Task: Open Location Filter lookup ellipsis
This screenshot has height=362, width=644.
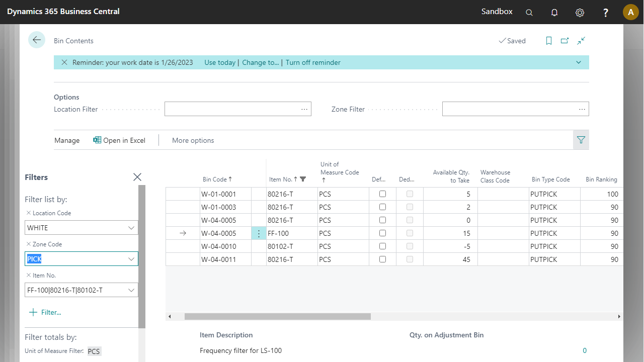Action: 304,109
